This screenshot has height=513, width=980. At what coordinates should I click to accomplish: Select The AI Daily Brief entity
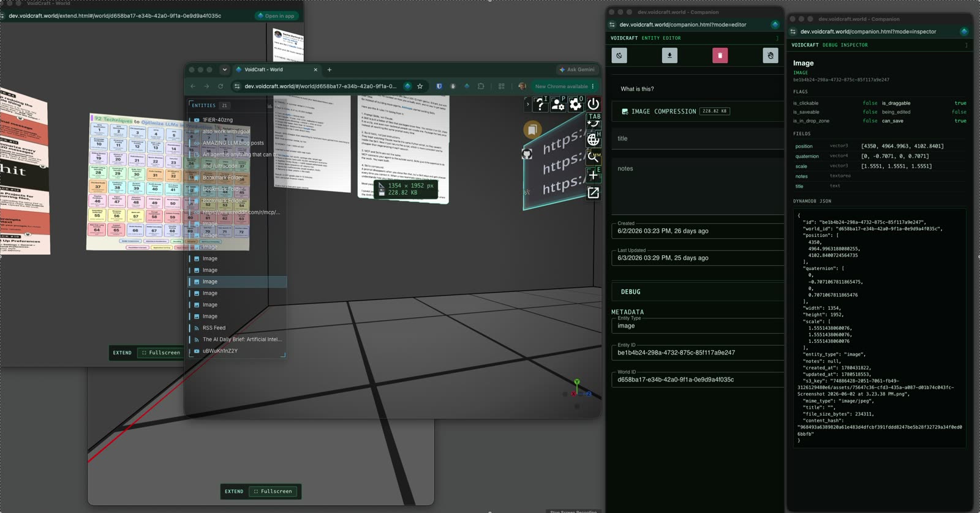(x=238, y=340)
